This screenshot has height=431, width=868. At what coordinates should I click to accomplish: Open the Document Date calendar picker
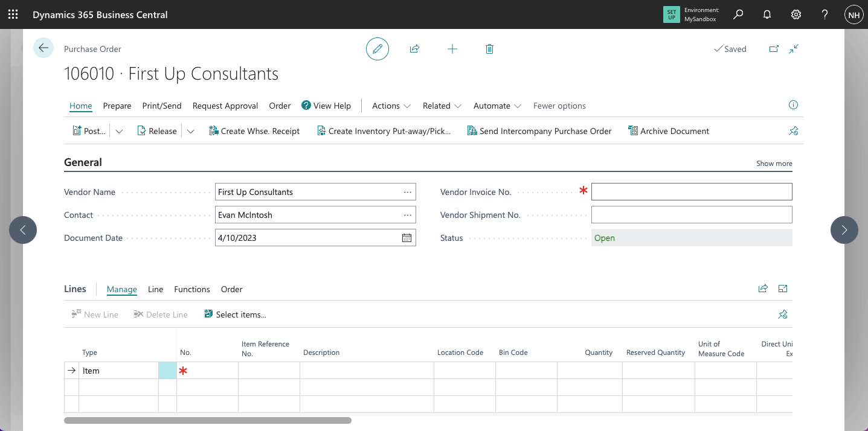tap(407, 238)
